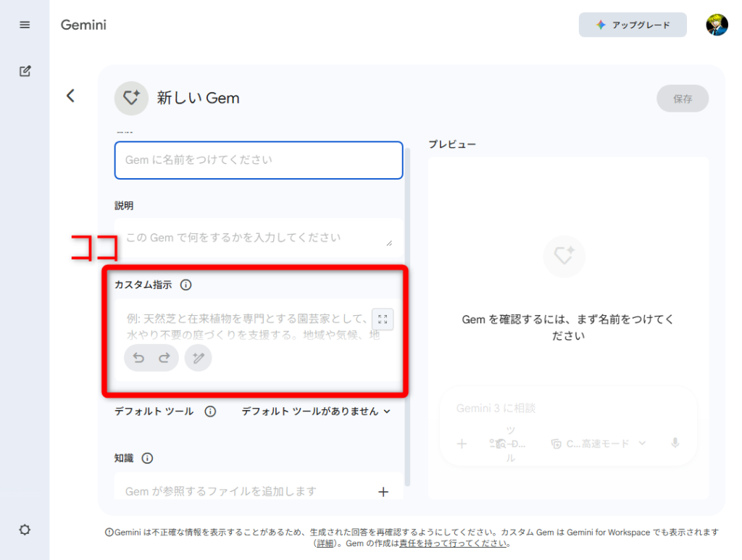Open the デフォルト ツールがありません dropdown

point(316,411)
